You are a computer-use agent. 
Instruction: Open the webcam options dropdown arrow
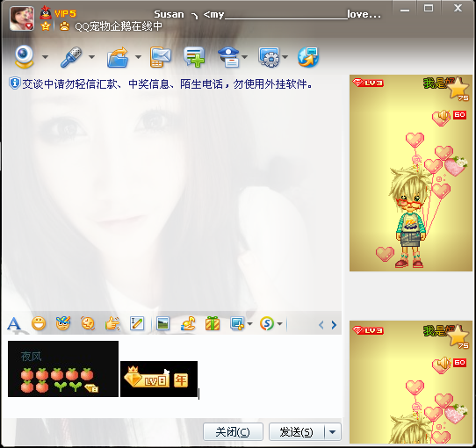pyautogui.click(x=45, y=57)
